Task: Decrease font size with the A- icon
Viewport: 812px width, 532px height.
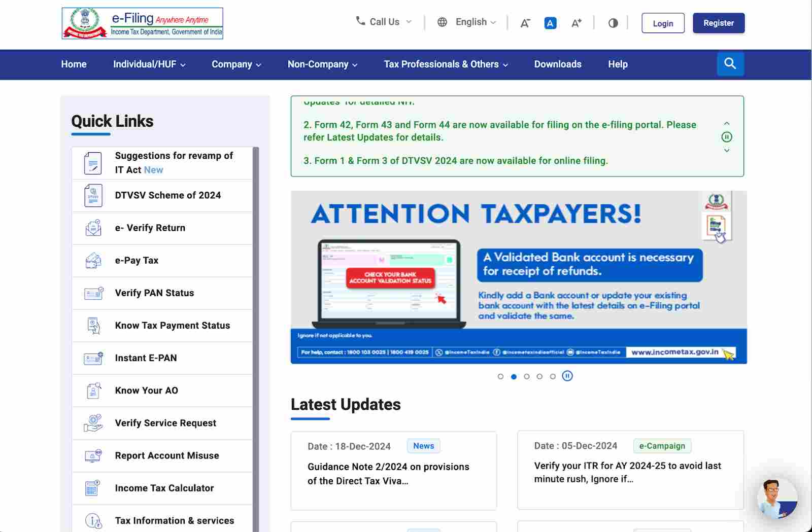Action: pos(525,23)
